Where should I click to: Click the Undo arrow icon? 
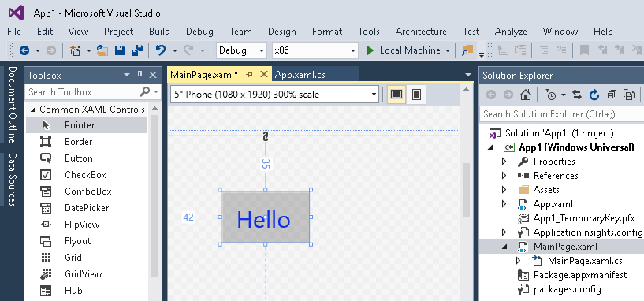click(x=161, y=50)
